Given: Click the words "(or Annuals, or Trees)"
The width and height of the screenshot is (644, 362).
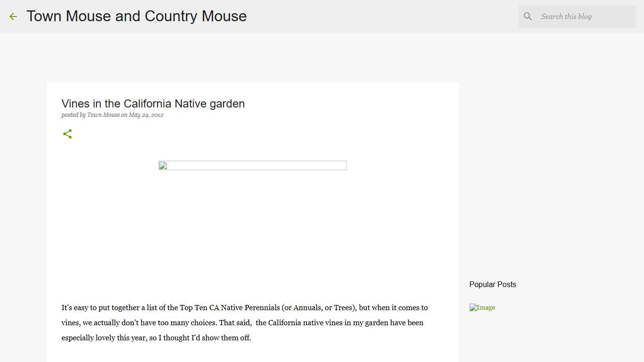Looking at the screenshot, I should pyautogui.click(x=318, y=308).
